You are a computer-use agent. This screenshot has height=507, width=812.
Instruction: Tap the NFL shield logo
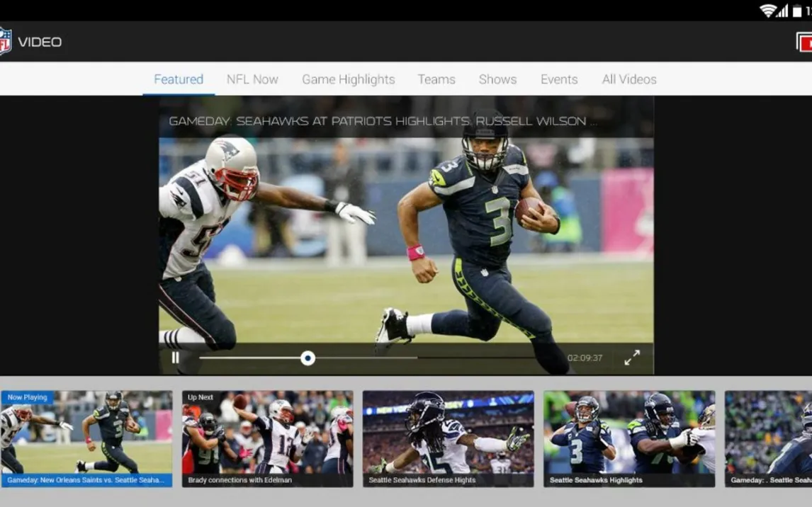click(5, 41)
